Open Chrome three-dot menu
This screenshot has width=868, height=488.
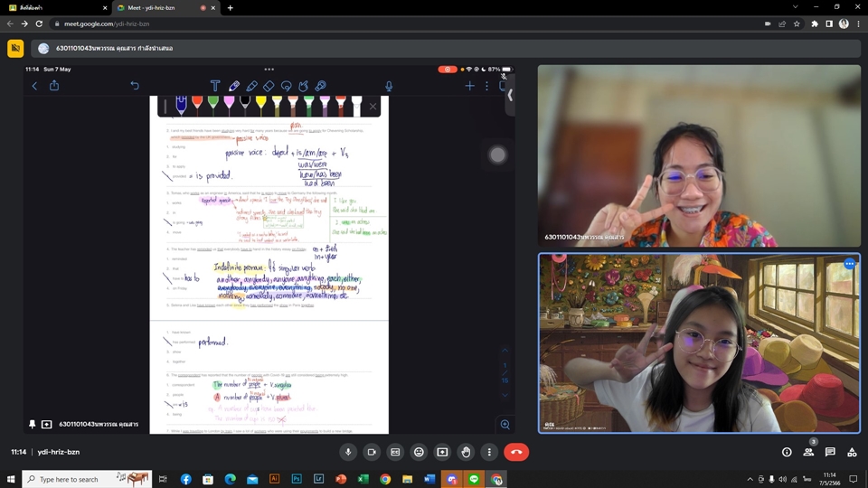pos(858,23)
